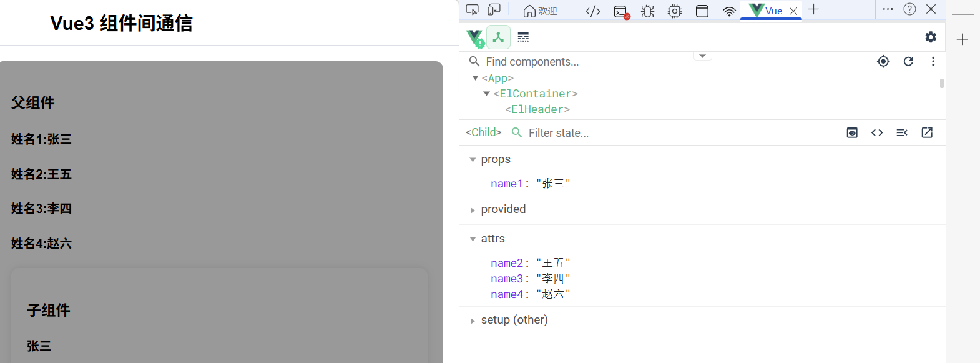Collapse the ElContainer tree node arrow
The image size is (980, 363).
(x=487, y=94)
